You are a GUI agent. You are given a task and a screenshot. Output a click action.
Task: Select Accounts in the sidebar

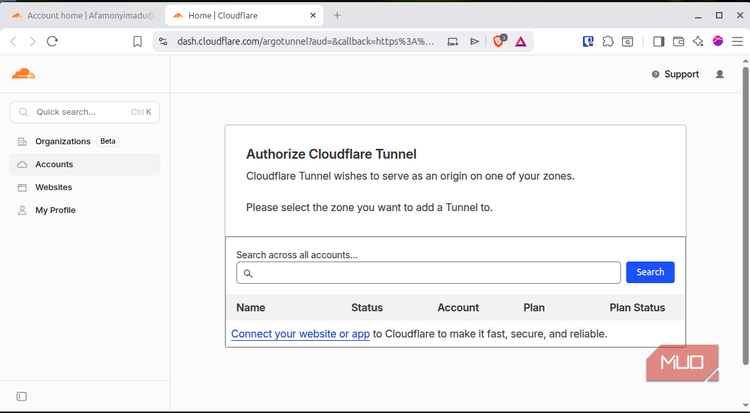coord(85,164)
